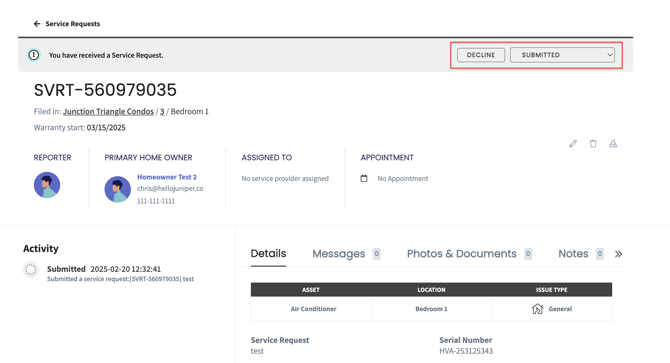Image resolution: width=670 pixels, height=363 pixels.
Task: Switch to the Notes tab
Action: click(573, 254)
